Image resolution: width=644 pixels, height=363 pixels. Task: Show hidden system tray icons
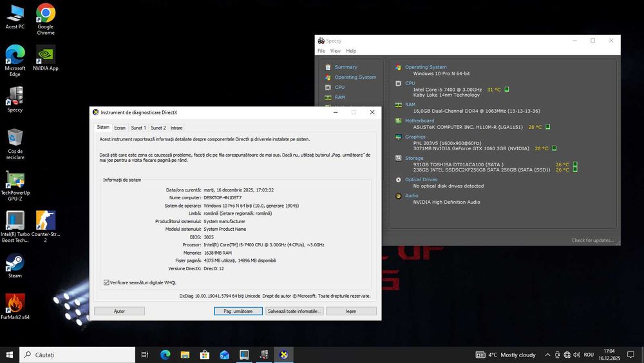(x=547, y=355)
